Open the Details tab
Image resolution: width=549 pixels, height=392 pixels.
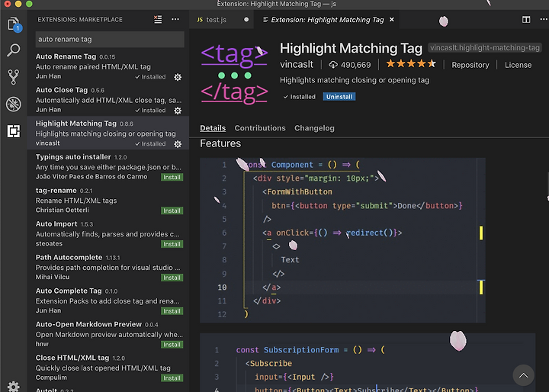pyautogui.click(x=213, y=128)
